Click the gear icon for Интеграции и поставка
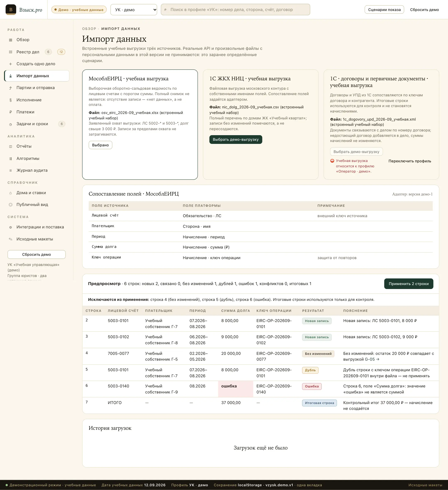Screen dimensions: 448x490 pyautogui.click(x=10, y=227)
